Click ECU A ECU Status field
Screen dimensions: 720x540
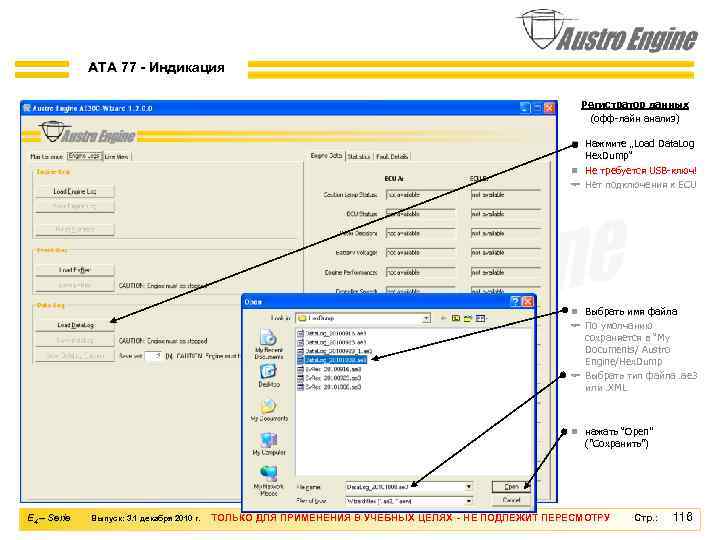(420, 214)
